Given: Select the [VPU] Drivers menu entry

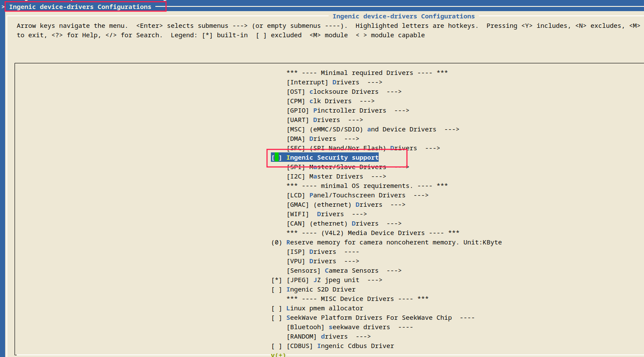Looking at the screenshot, I should pos(323,261).
